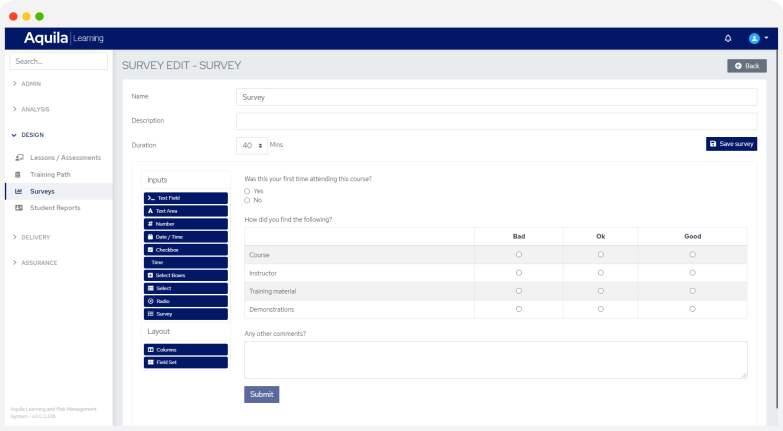Click the Save survey button
783x431 pixels.
click(731, 144)
